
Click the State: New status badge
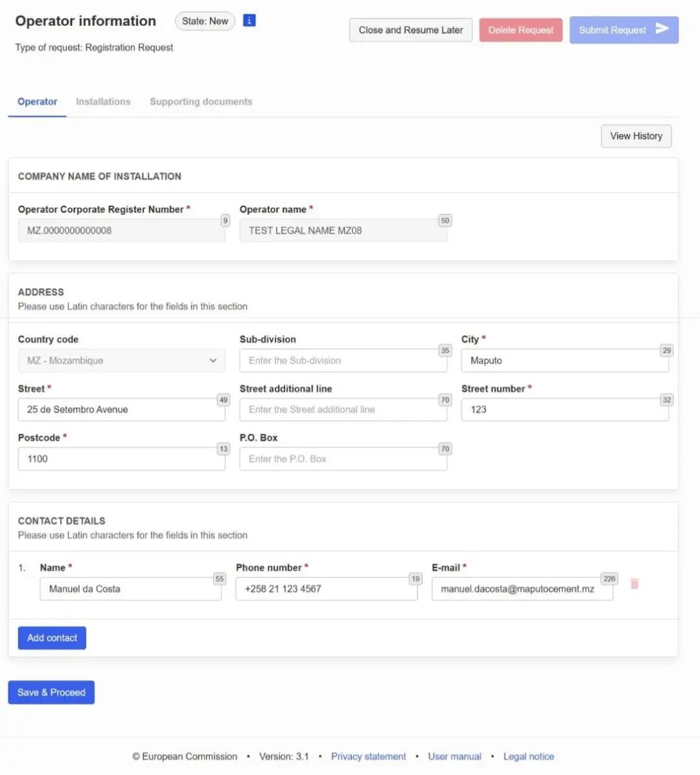[205, 21]
